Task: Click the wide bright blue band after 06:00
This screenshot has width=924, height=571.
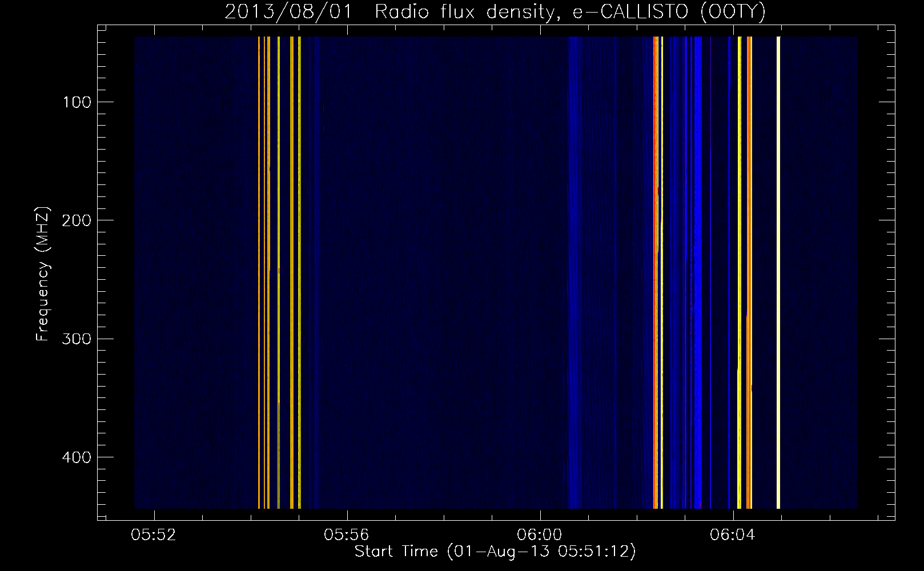Action: tap(698, 272)
